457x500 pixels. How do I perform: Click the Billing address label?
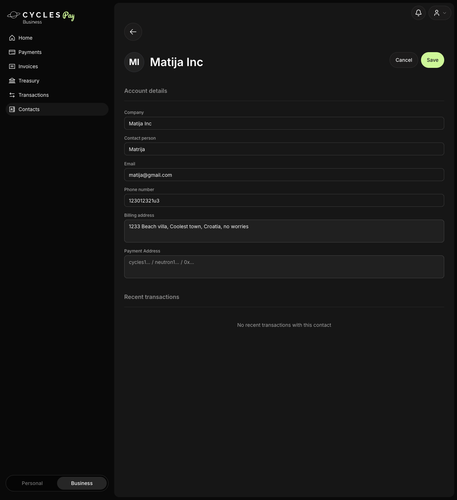click(x=139, y=215)
